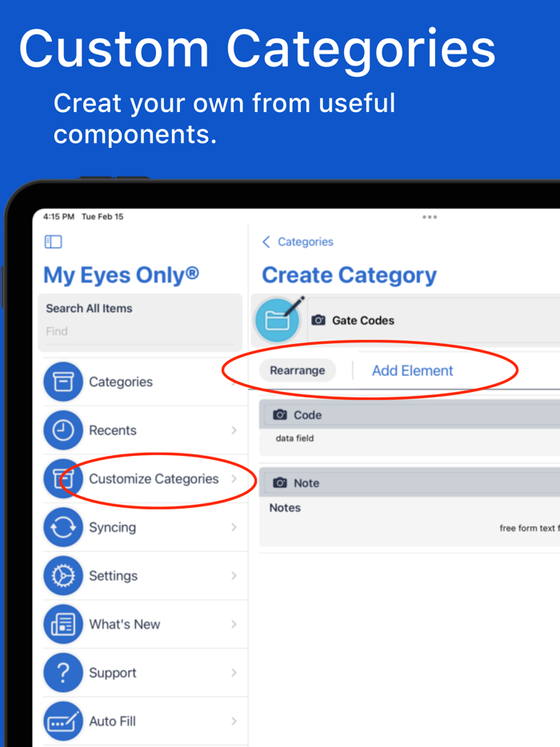Select the Categories sidebar item
This screenshot has height=747, width=560.
point(145,381)
